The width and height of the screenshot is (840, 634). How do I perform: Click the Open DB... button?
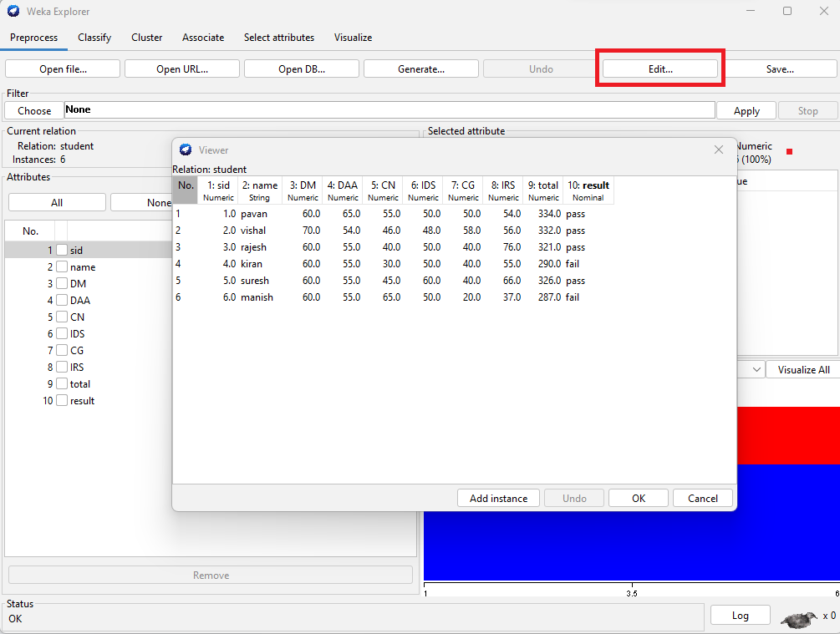pos(302,69)
